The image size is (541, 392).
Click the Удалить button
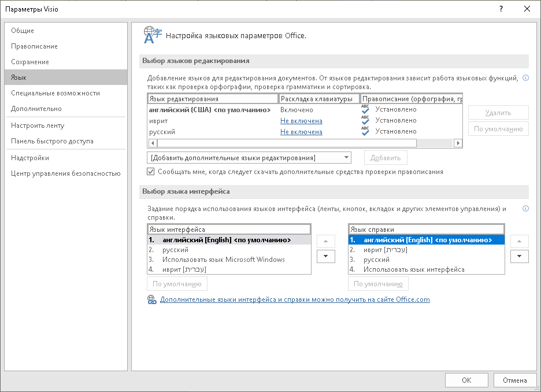click(498, 113)
